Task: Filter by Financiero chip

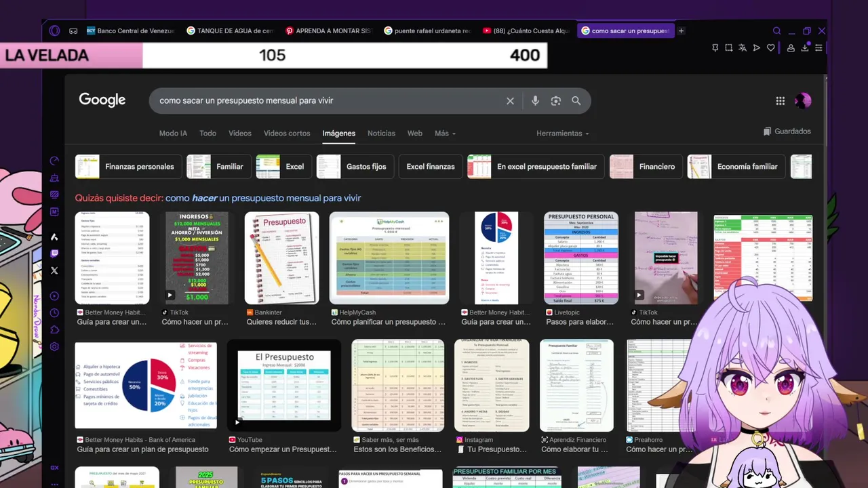Action: pos(646,167)
